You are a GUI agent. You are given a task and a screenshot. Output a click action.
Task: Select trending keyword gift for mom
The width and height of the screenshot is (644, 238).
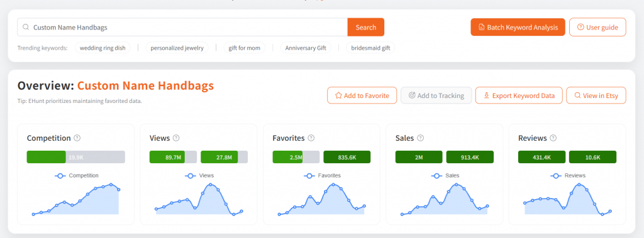(245, 48)
